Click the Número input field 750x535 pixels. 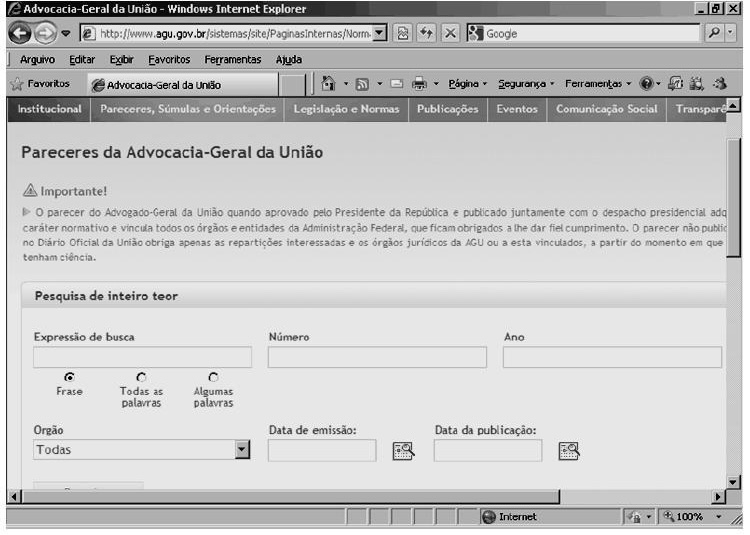[377, 357]
